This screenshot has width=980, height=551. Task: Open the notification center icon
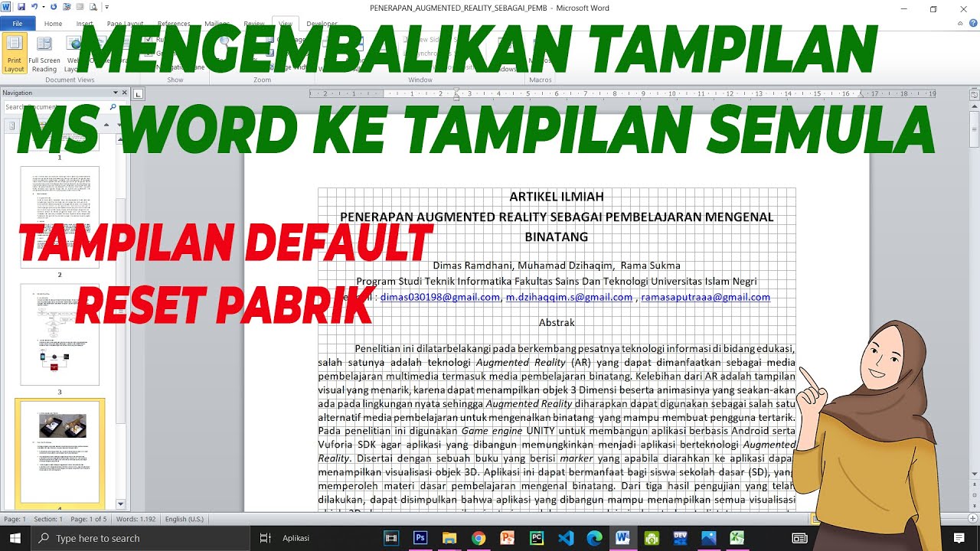click(x=959, y=538)
